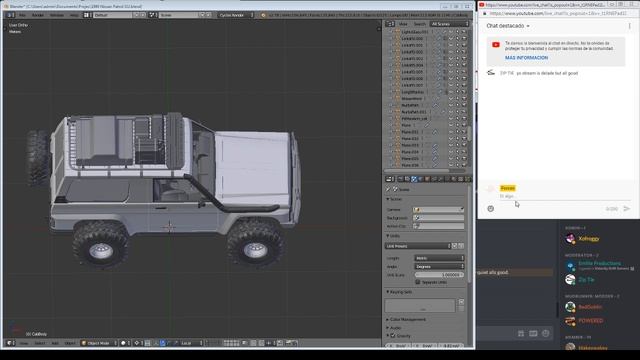Click the add unit preset button
This screenshot has height=360, width=640.
(454, 246)
